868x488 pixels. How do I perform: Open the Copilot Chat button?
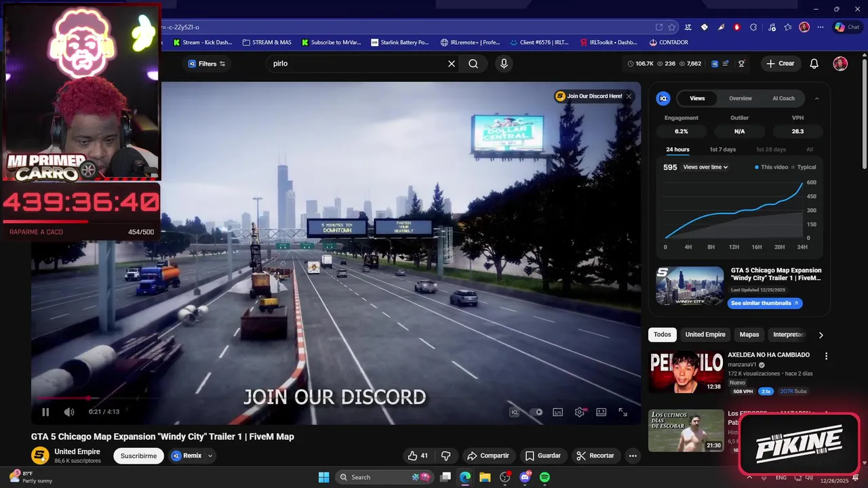click(847, 27)
